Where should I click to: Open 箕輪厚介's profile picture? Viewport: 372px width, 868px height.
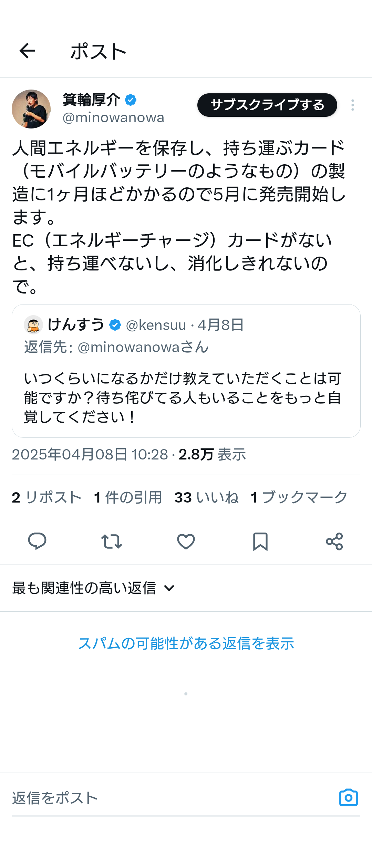click(x=31, y=109)
